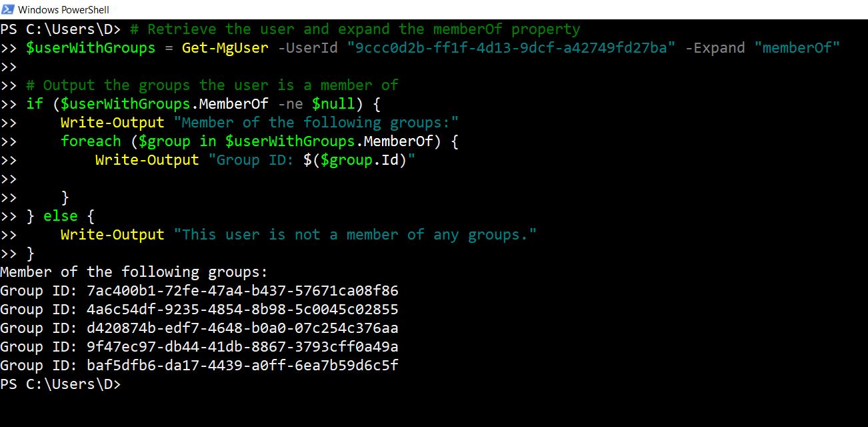Click the Group ID starting with 9f47ec97
868x427 pixels.
click(243, 347)
